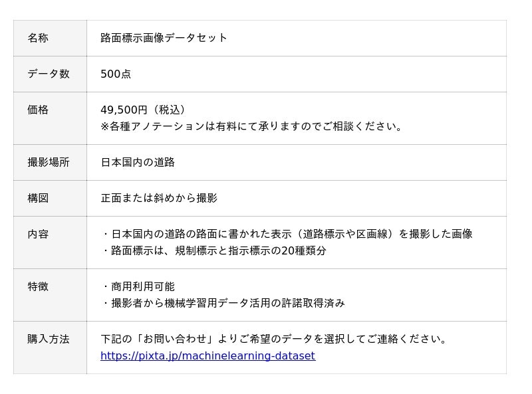
Task: Click the 日本国内の道路 text
Action: (138, 163)
